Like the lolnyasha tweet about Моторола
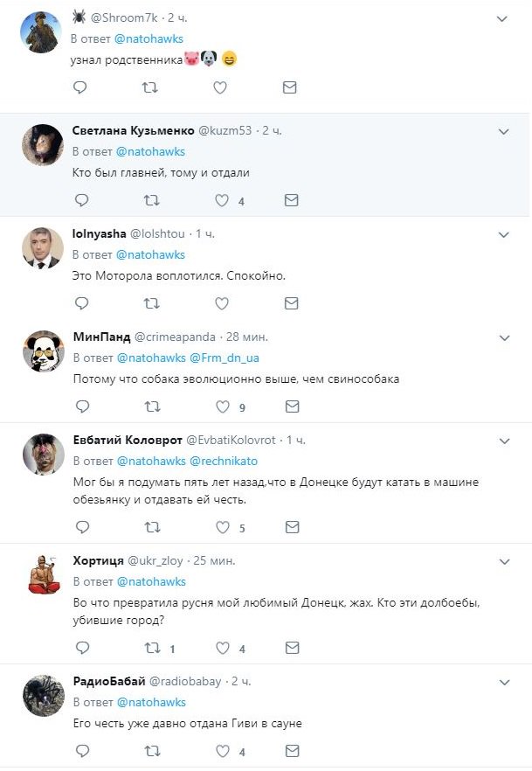The image size is (532, 771). pyautogui.click(x=221, y=303)
